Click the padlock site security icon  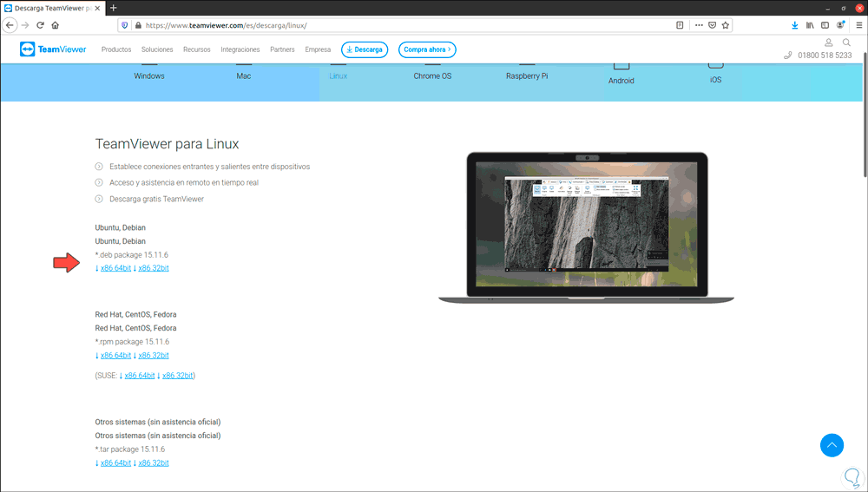[x=138, y=25]
